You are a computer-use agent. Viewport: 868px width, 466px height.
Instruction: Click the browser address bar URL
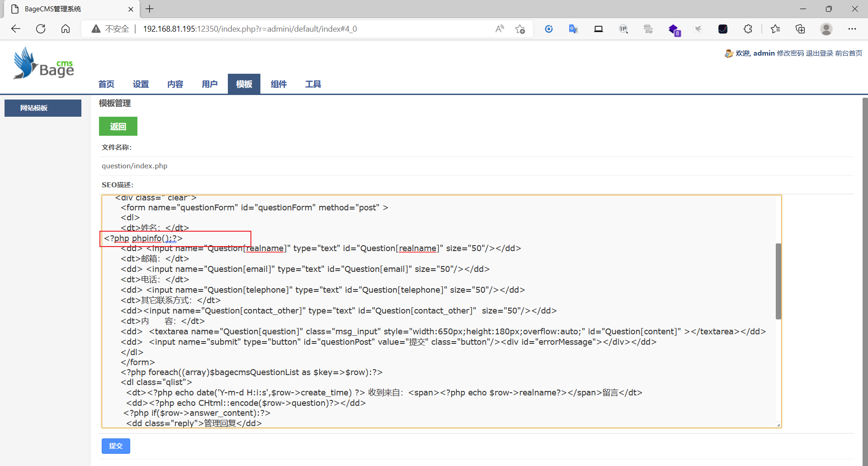[250, 29]
